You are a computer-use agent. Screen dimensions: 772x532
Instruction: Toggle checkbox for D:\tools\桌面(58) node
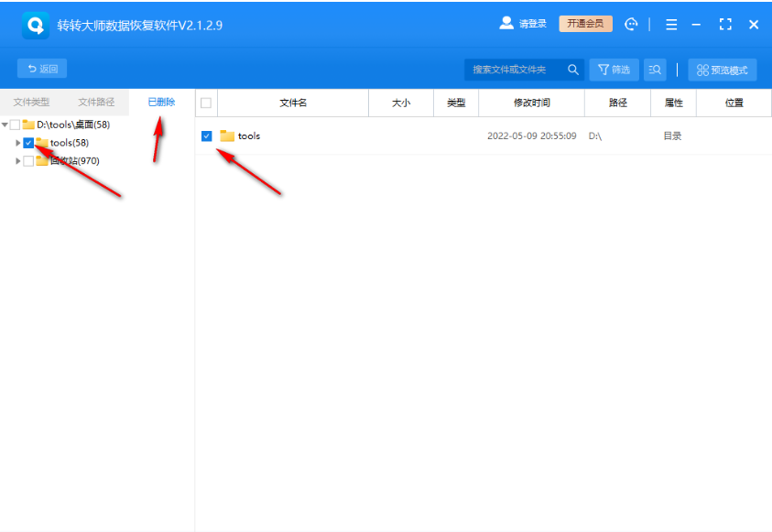(16, 125)
